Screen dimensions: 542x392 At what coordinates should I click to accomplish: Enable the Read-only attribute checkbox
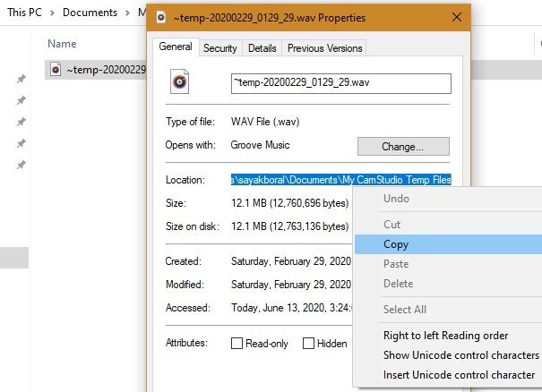237,344
